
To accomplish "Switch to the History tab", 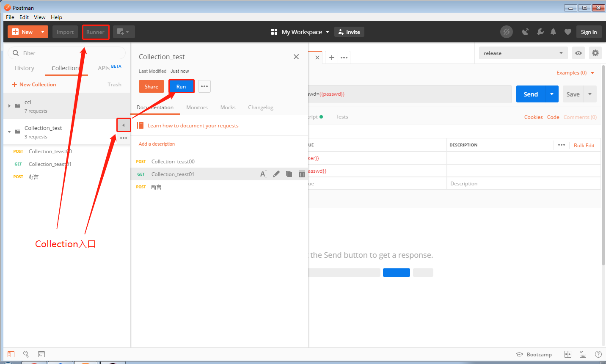I will [x=24, y=68].
